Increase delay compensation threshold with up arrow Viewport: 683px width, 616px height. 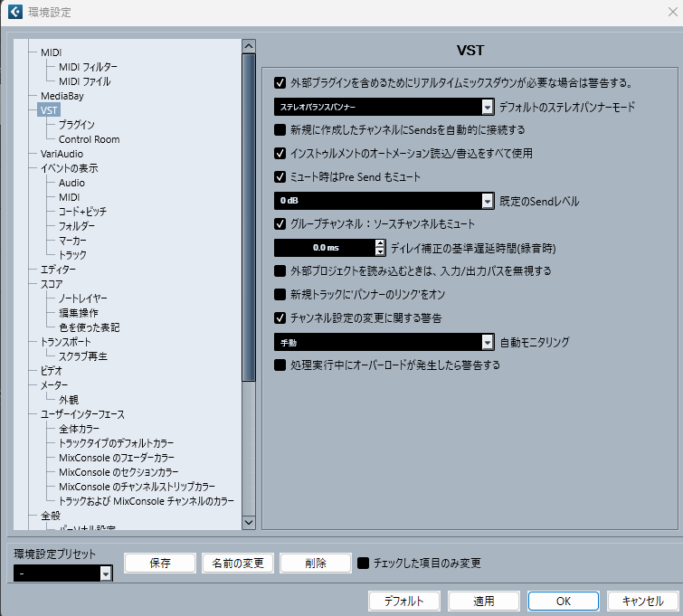coord(380,243)
